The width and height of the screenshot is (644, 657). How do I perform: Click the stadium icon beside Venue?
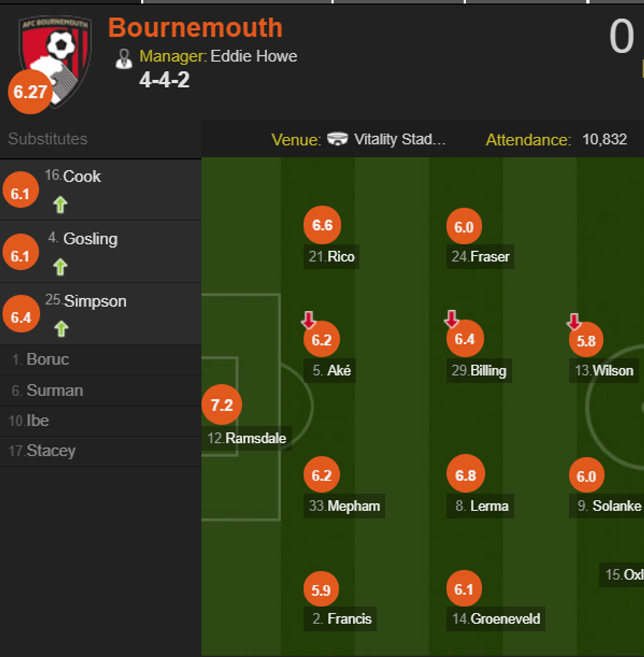tap(337, 139)
